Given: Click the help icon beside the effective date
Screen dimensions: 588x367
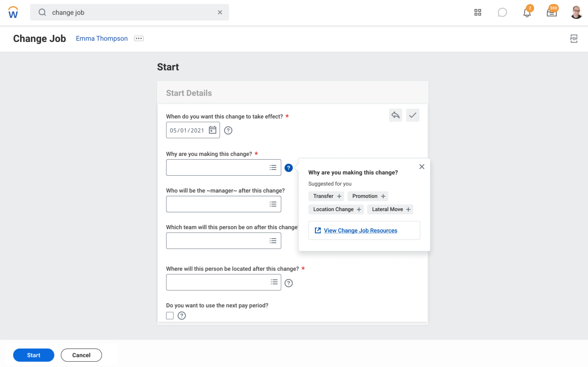Looking at the screenshot, I should (x=228, y=130).
